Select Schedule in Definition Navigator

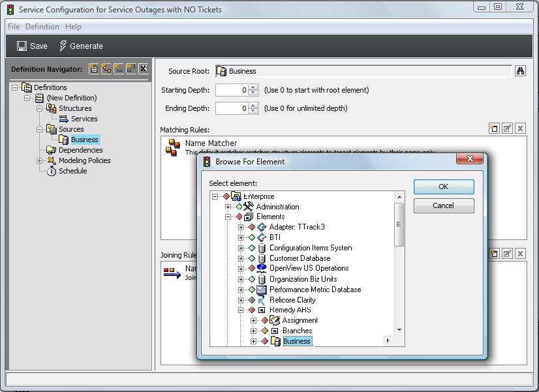(73, 171)
